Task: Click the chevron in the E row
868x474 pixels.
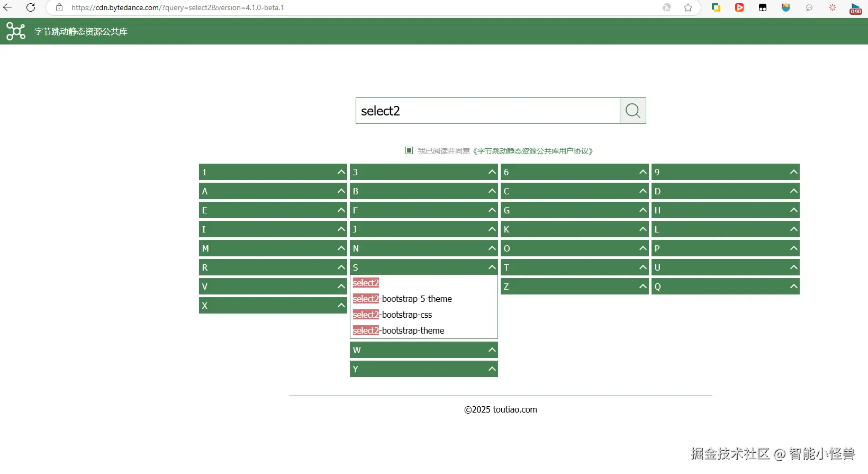Action: coord(341,210)
